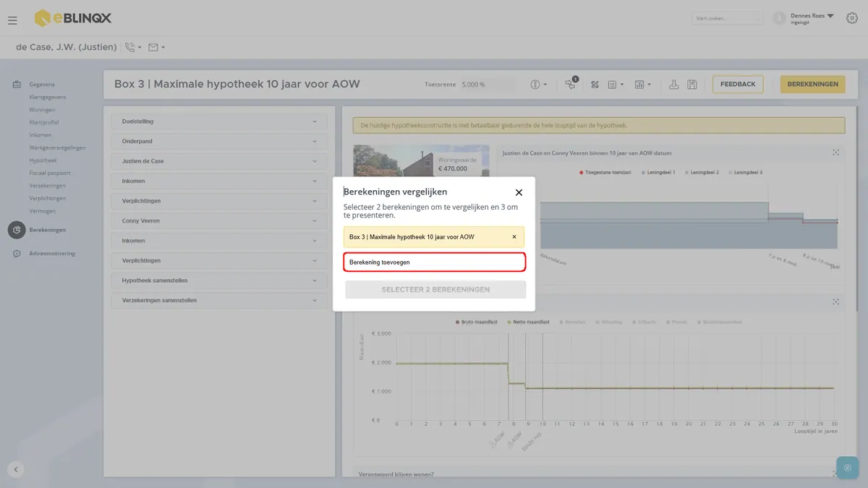Open the teal help widget icon
Image resolution: width=868 pixels, height=488 pixels.
pyautogui.click(x=847, y=468)
